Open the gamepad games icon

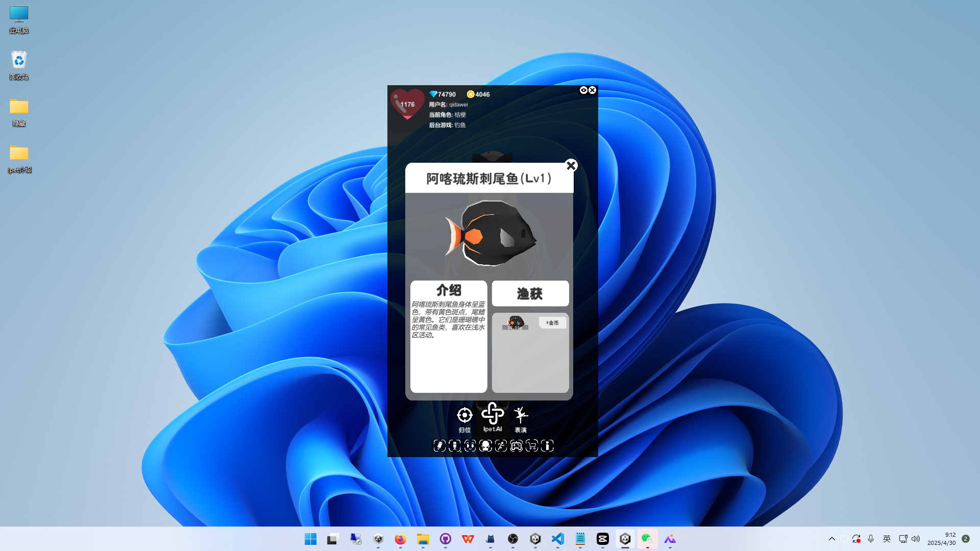[517, 446]
